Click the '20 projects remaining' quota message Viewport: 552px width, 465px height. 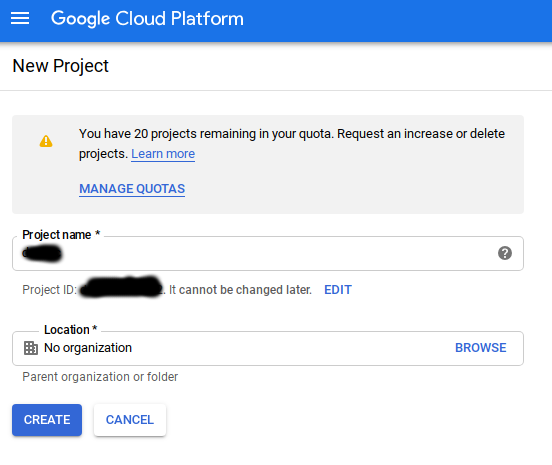click(x=292, y=144)
